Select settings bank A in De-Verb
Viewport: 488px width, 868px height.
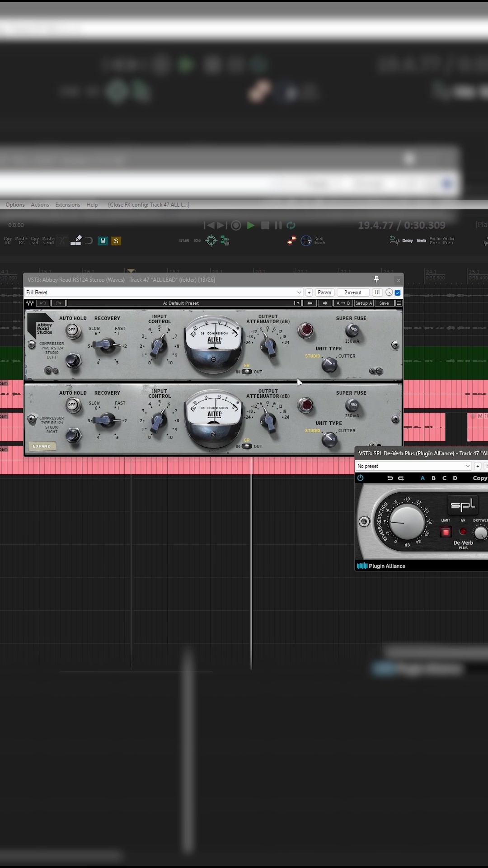[x=422, y=478]
